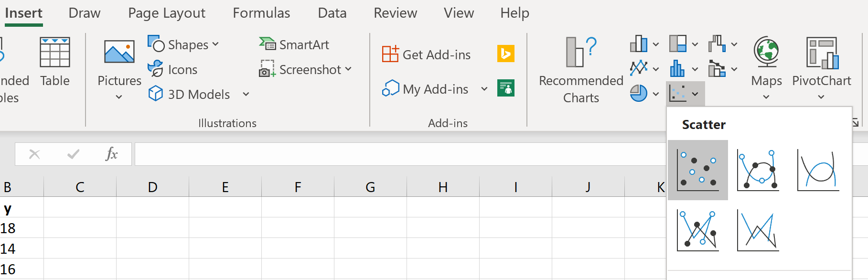Insert a SmartArt graphic
Viewport: 868px width, 280px height.
tap(294, 44)
